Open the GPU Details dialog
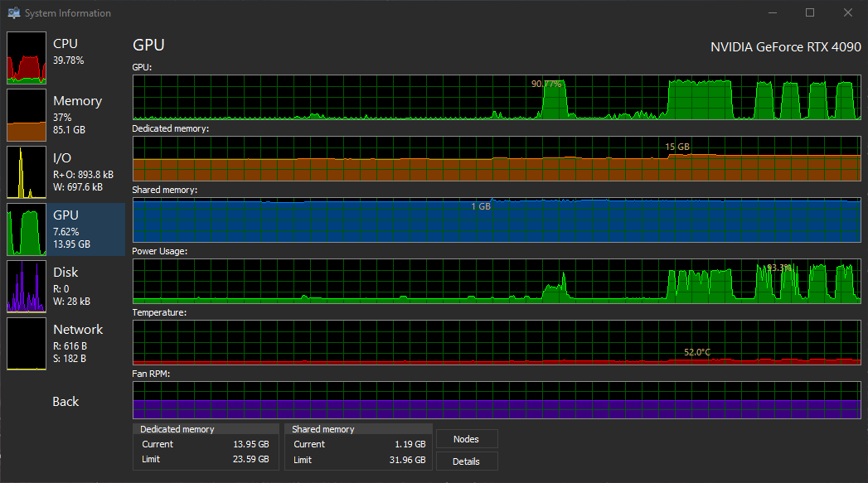Screen dimensions: 868x483 point(467,461)
